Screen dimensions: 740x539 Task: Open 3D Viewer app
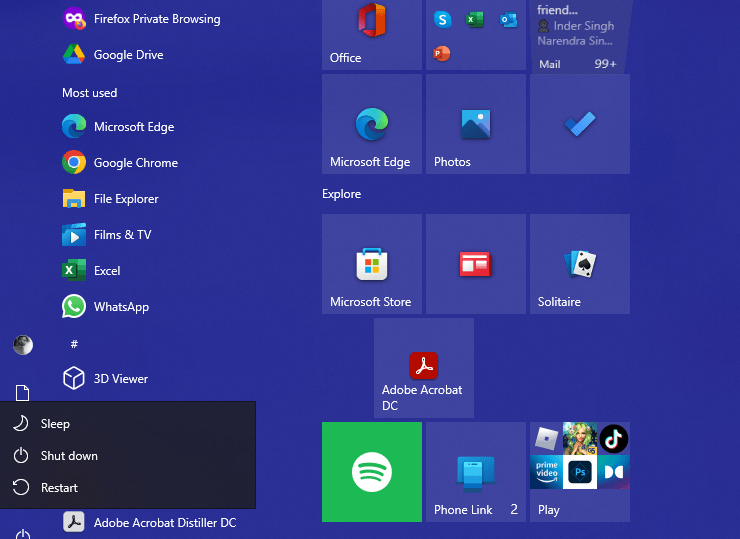tap(105, 379)
